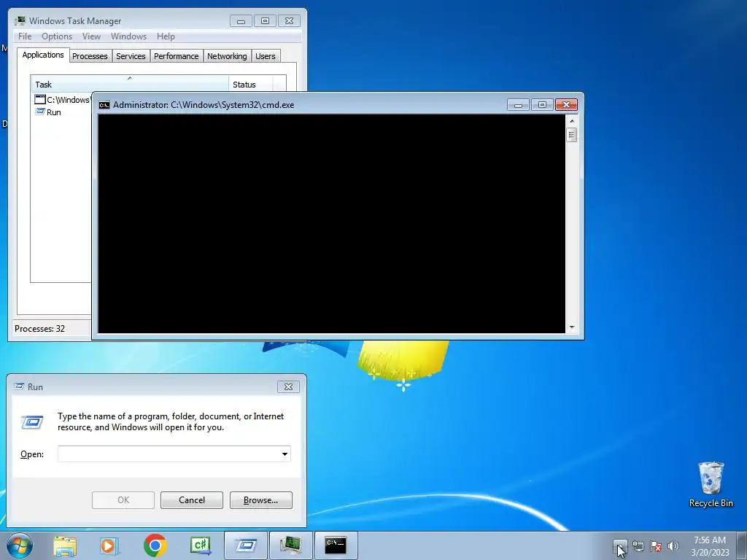Image resolution: width=747 pixels, height=560 pixels.
Task: Switch to the Users tab
Action: tap(265, 56)
